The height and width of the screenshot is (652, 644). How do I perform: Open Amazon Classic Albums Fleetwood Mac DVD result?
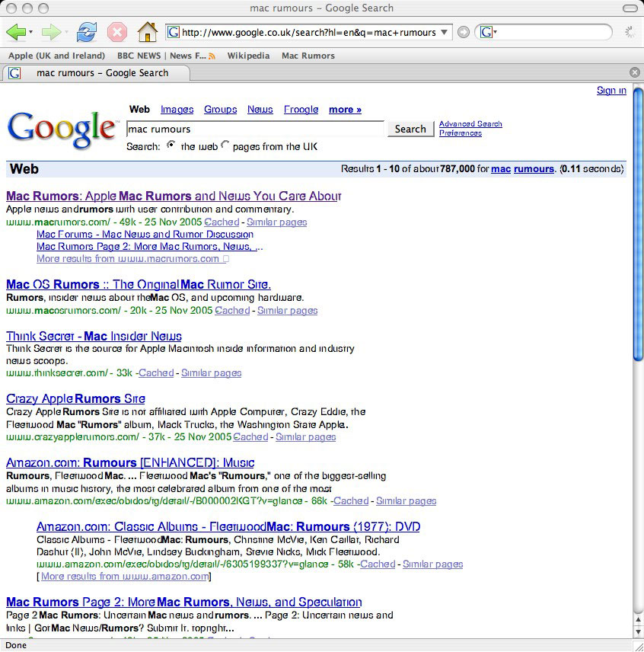point(228,526)
